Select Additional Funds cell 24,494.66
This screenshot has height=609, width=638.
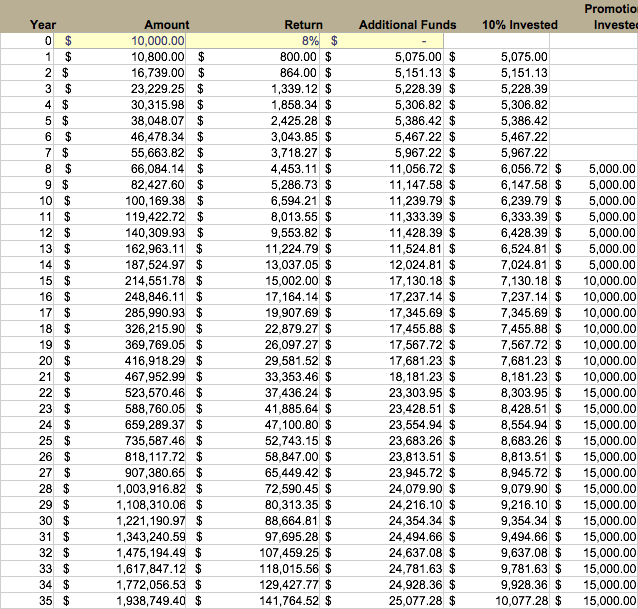tap(382, 537)
